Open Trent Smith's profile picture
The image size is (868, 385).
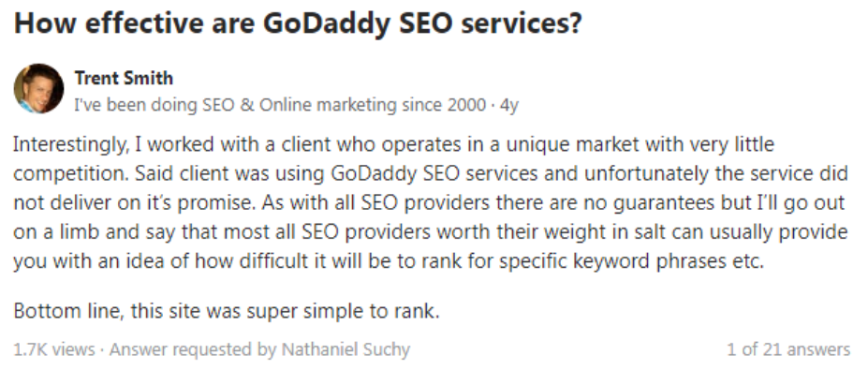(38, 89)
